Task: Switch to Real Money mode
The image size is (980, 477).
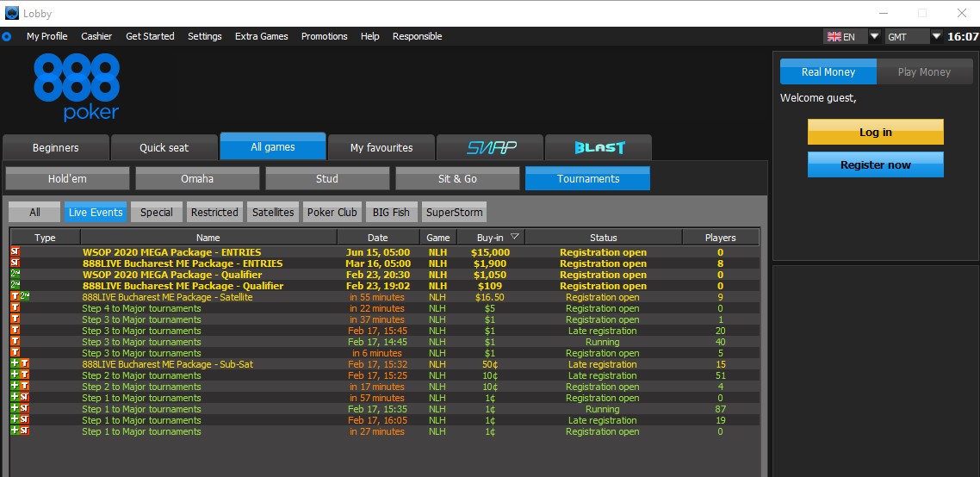Action: click(828, 71)
